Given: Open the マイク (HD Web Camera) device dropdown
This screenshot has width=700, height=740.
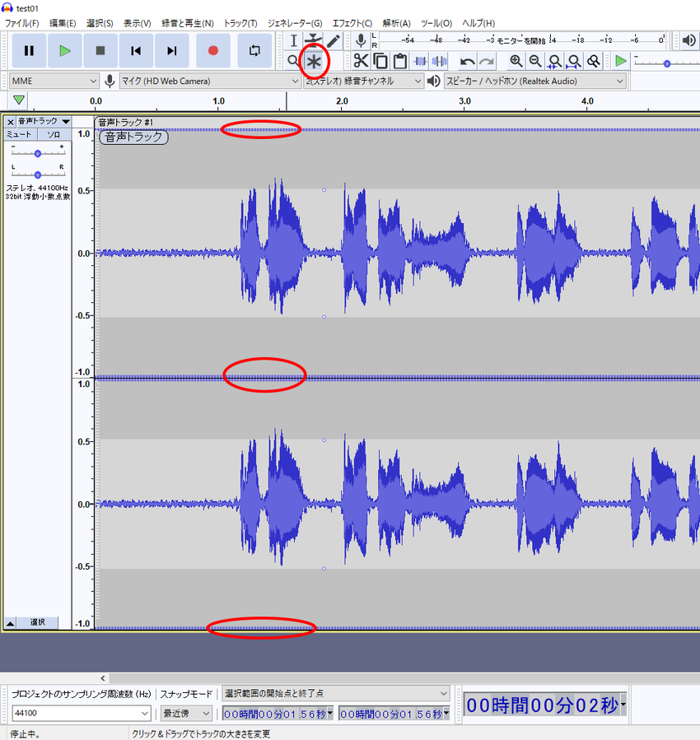Looking at the screenshot, I should [209, 81].
